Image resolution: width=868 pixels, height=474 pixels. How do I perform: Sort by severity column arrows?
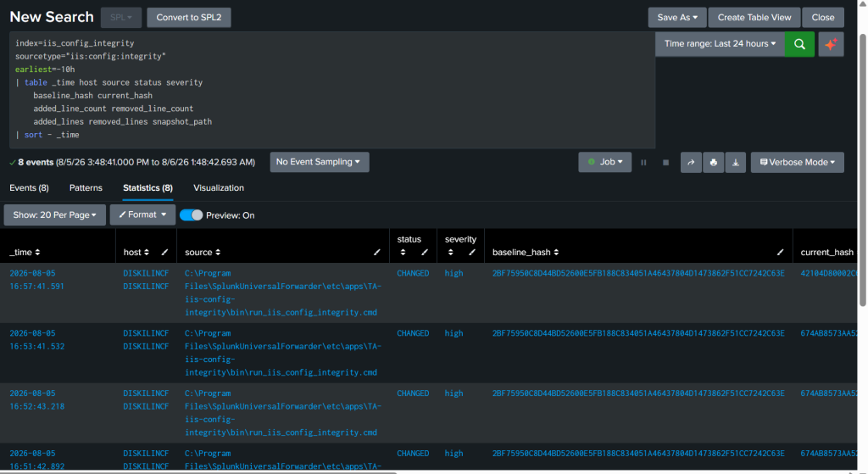(x=451, y=252)
